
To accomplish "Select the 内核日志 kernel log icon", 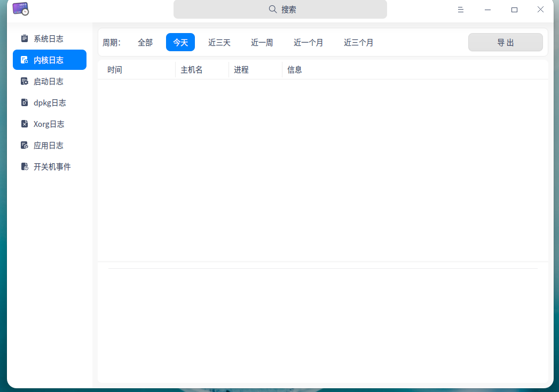I will (24, 60).
